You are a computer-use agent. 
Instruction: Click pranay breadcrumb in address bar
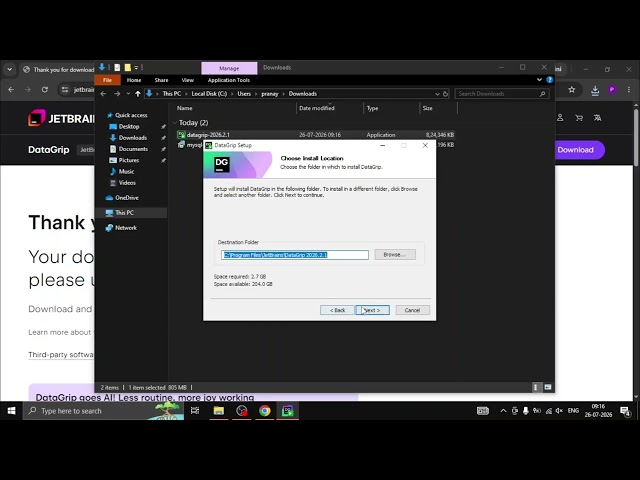270,94
